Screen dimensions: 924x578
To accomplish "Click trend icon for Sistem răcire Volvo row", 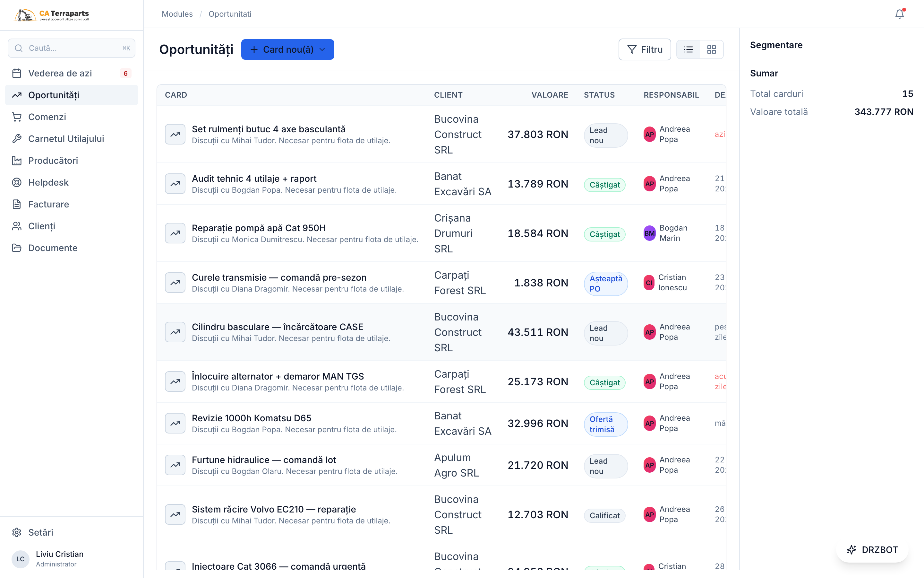I will point(175,514).
